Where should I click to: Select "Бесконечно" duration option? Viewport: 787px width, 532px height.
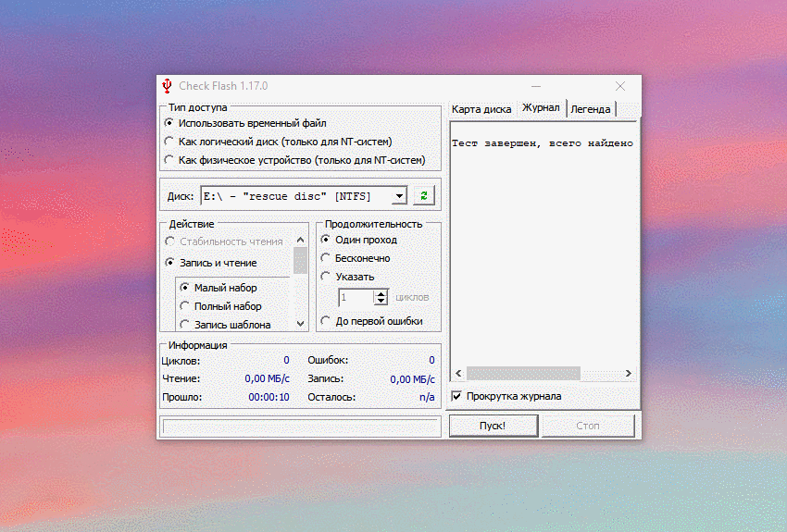coord(326,258)
